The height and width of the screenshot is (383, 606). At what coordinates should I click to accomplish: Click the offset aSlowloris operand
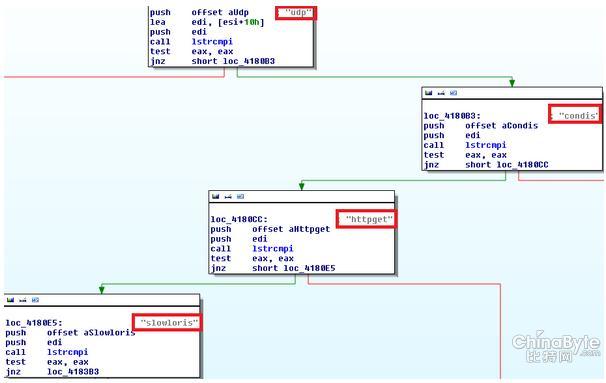tap(91, 332)
